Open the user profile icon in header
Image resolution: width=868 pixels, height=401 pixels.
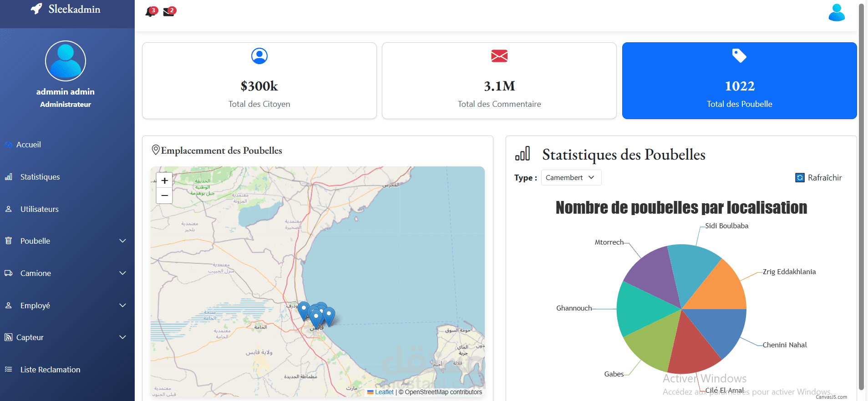(837, 13)
